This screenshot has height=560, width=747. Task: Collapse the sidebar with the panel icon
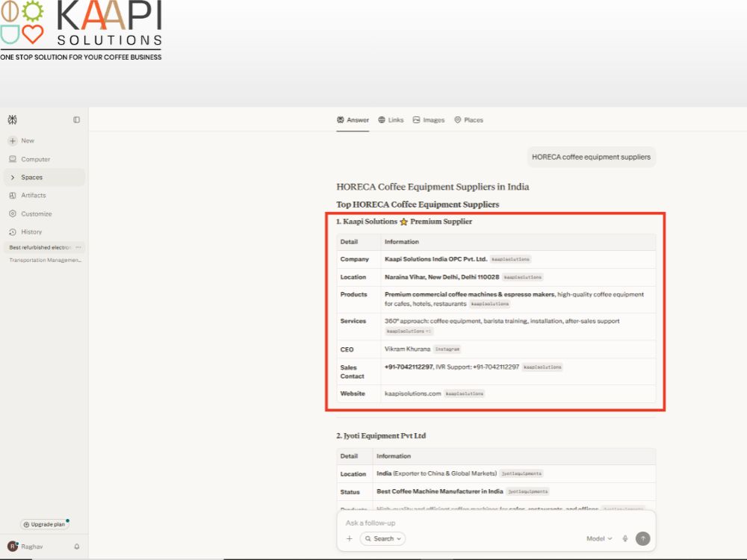click(76, 119)
